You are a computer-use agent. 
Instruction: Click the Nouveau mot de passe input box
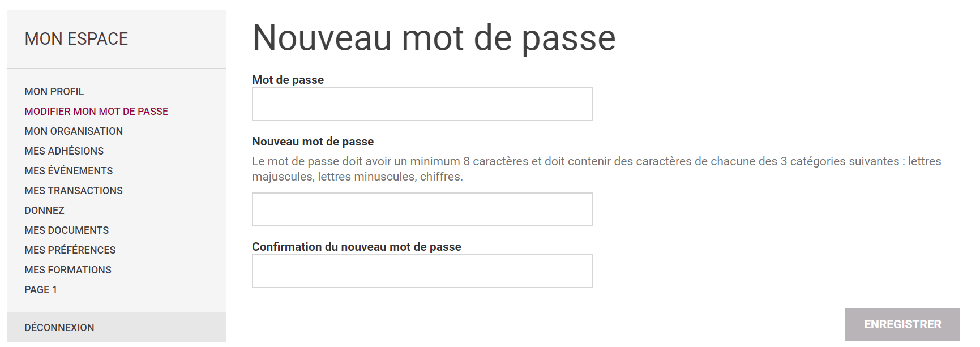(x=422, y=209)
